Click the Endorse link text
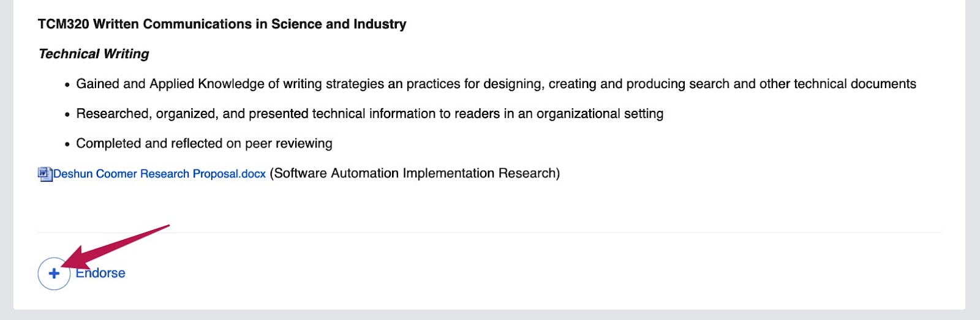Image resolution: width=980 pixels, height=320 pixels. pos(100,273)
